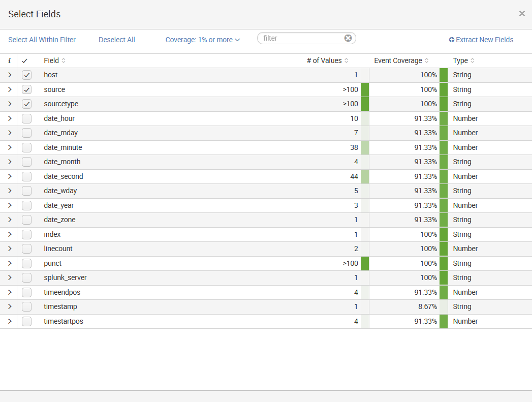
Task: Check the timeendpos field checkbox
Action: [x=26, y=292]
